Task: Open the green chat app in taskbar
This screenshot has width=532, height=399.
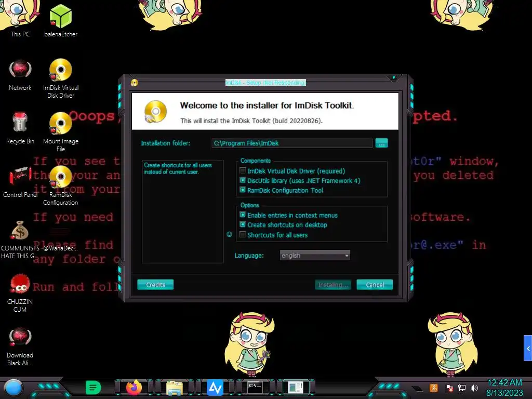Action: (94, 388)
